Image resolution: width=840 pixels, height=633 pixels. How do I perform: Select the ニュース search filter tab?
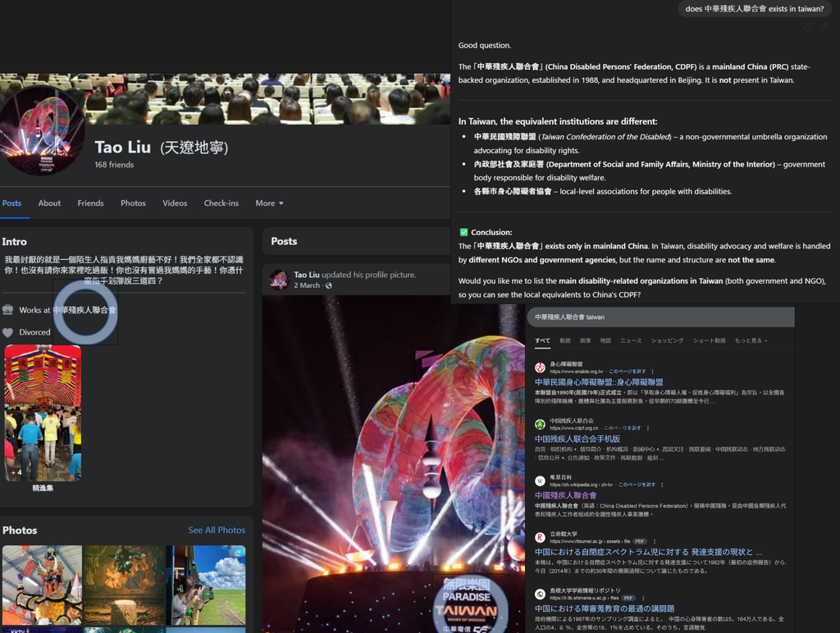(x=631, y=340)
